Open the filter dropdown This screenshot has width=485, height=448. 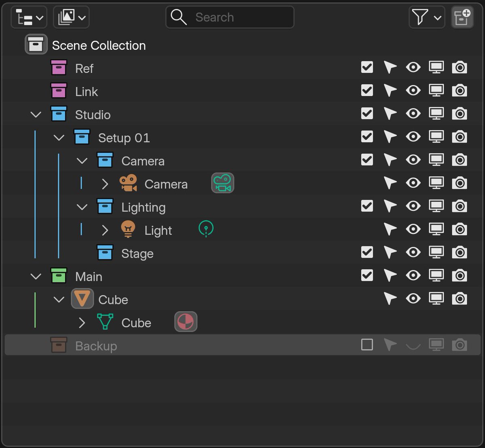click(427, 17)
